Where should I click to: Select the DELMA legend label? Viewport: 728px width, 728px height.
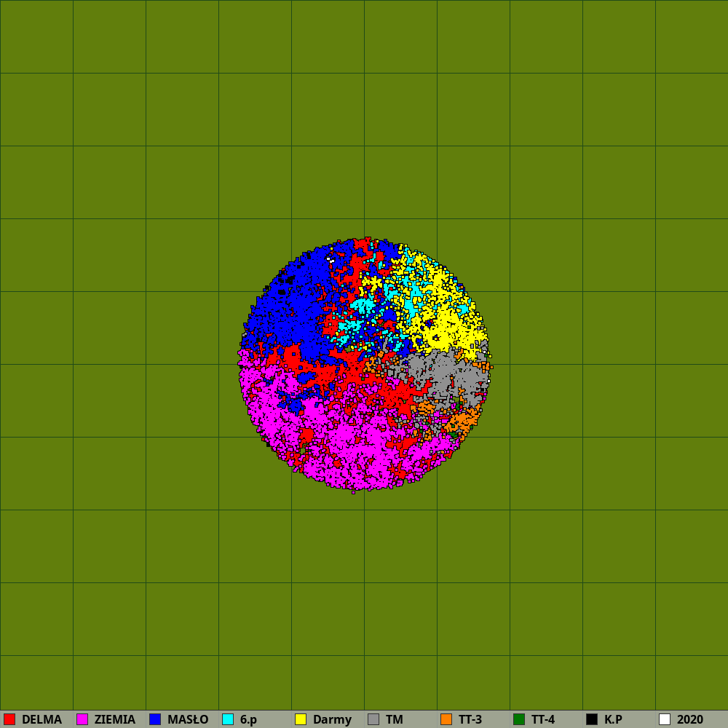tap(41, 720)
